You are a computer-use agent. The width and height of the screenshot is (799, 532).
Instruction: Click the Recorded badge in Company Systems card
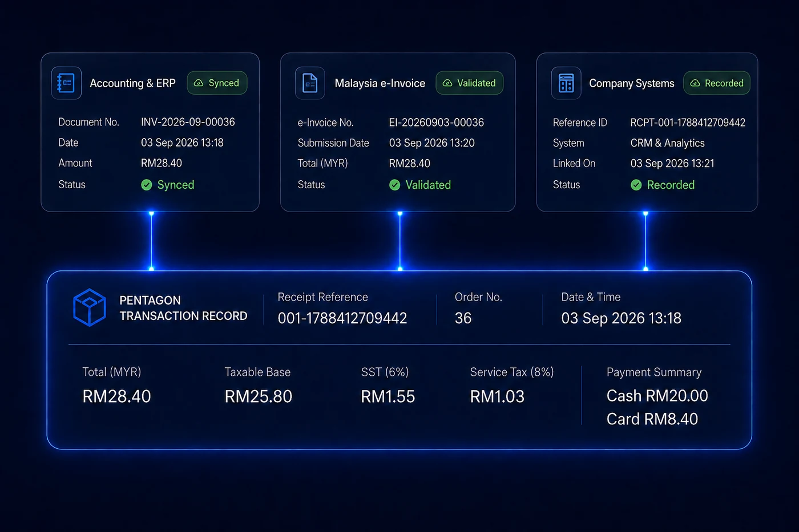coord(717,83)
